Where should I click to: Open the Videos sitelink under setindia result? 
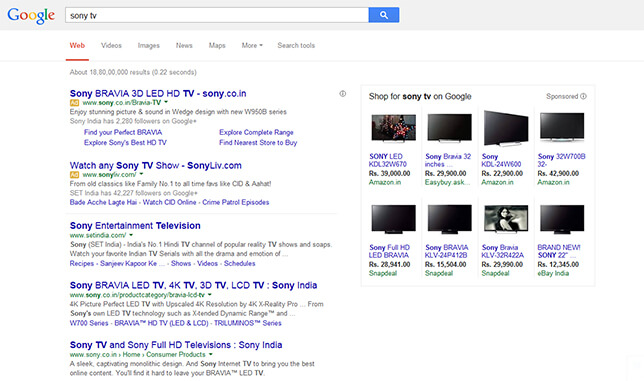coord(207,264)
